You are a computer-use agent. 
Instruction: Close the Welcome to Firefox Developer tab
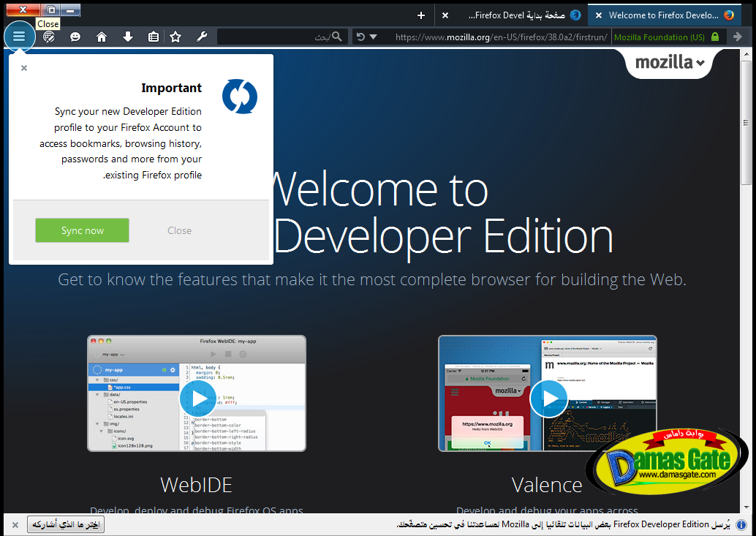point(598,15)
